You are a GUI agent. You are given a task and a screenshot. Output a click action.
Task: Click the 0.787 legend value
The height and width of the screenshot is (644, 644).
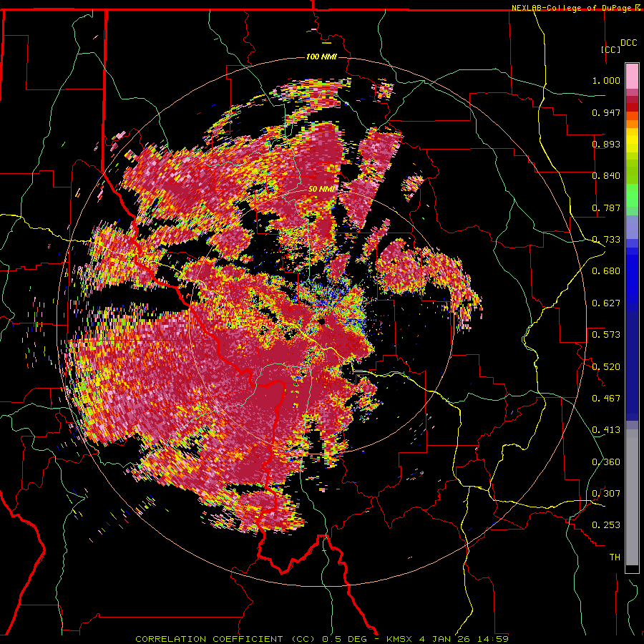[x=606, y=208]
